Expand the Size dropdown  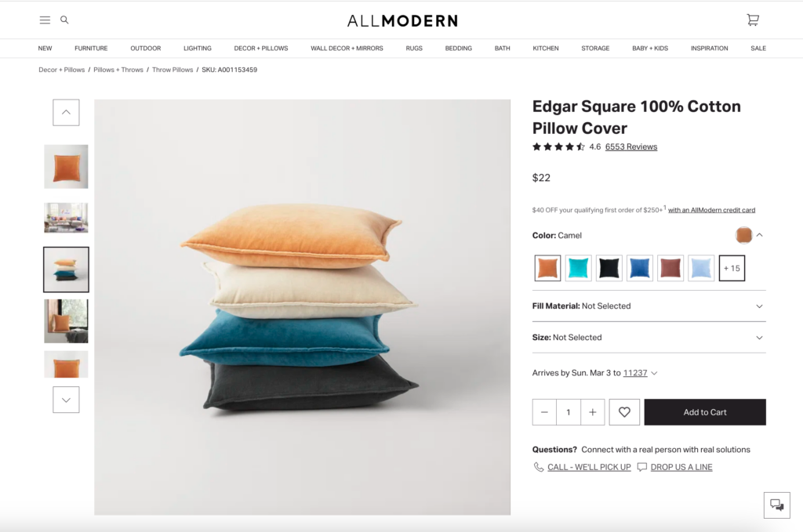[649, 338]
